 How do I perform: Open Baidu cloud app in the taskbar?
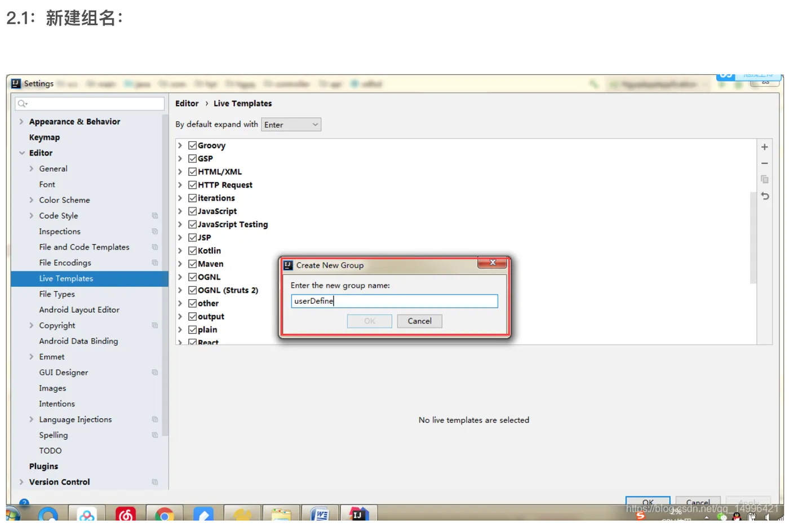tap(87, 515)
